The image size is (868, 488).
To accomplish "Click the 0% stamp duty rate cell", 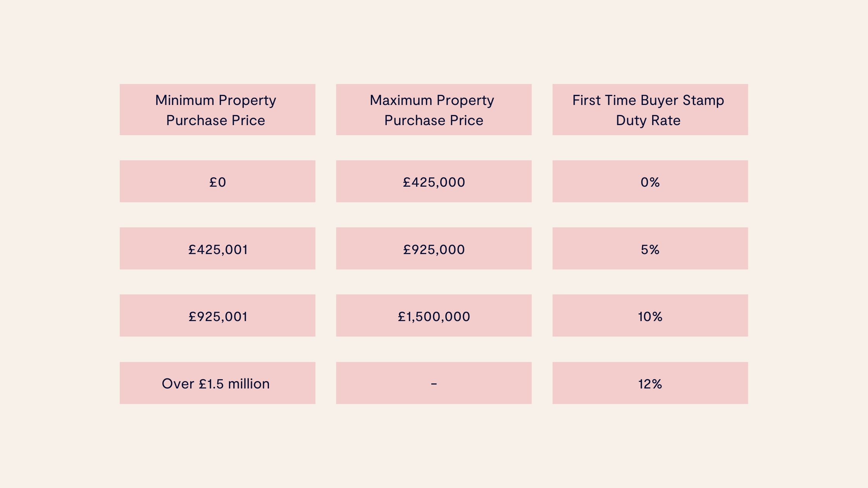I will [x=650, y=182].
